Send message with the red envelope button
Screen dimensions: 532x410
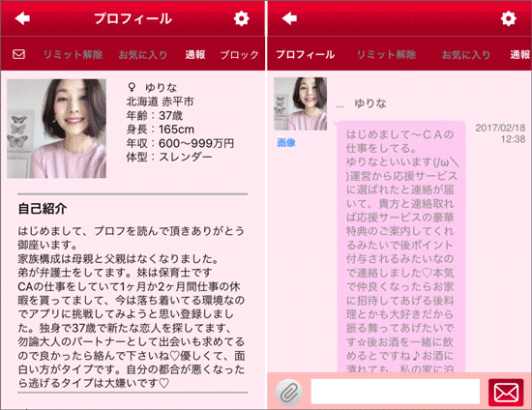[506, 393]
